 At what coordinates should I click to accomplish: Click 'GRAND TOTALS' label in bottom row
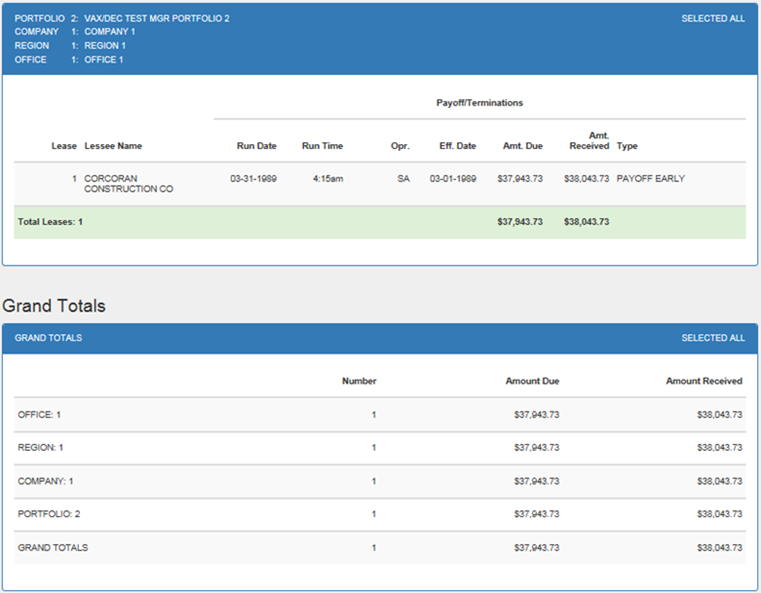(53, 547)
